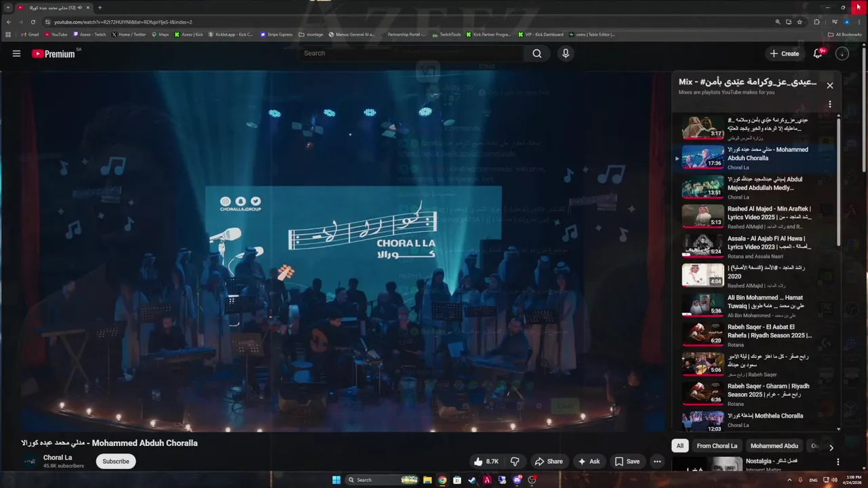Show hidden system tray icons
This screenshot has height=488, width=868.
coord(789,480)
